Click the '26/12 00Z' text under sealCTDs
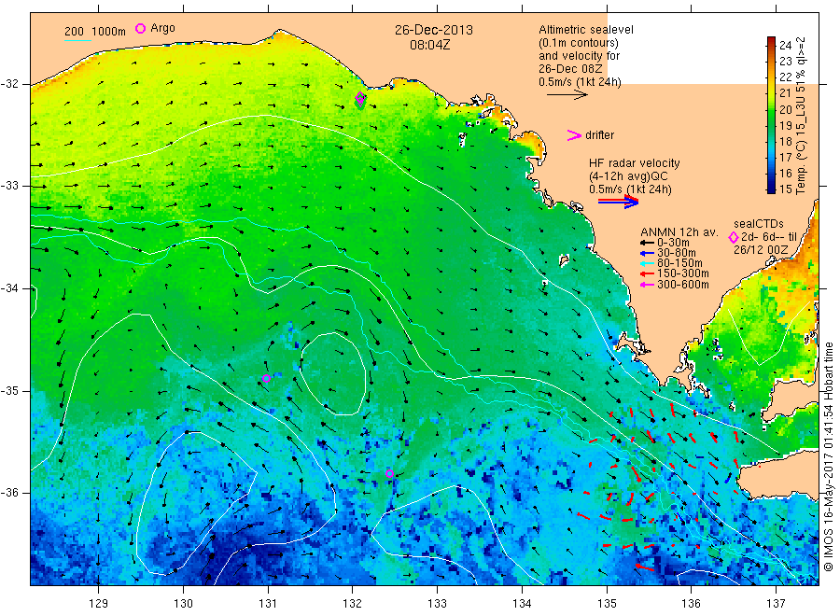This screenshot has height=616, width=840. (x=761, y=250)
